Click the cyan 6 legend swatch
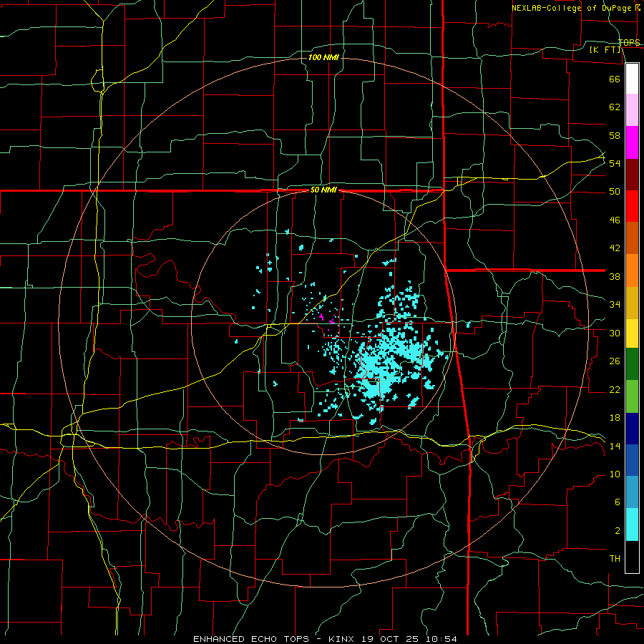644x644 pixels. pyautogui.click(x=632, y=525)
